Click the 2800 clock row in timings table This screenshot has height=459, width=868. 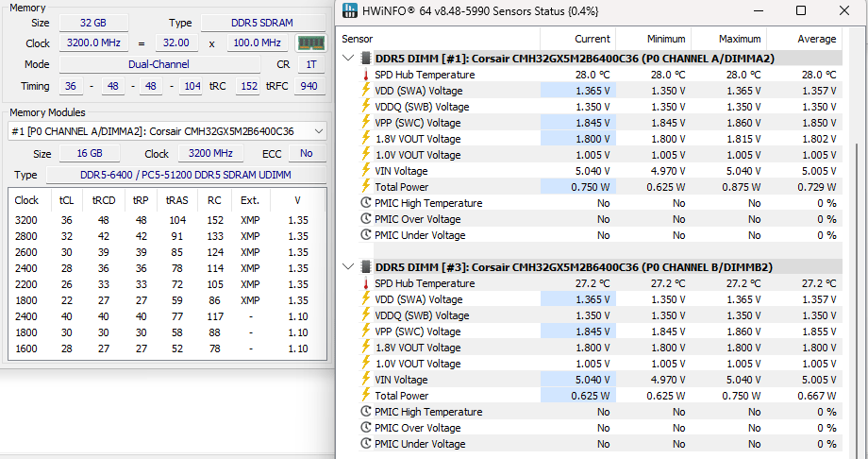coord(167,236)
